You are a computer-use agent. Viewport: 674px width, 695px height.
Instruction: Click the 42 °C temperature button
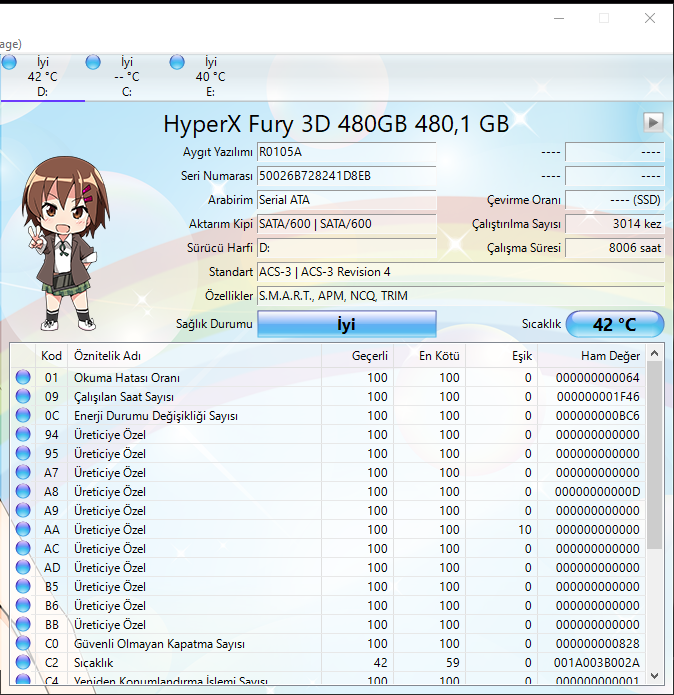click(614, 325)
